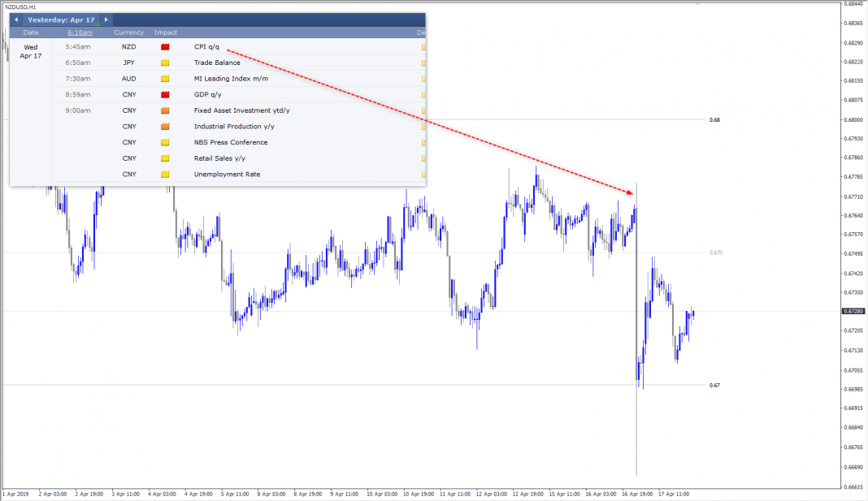Go to next day in calendar

(106, 19)
